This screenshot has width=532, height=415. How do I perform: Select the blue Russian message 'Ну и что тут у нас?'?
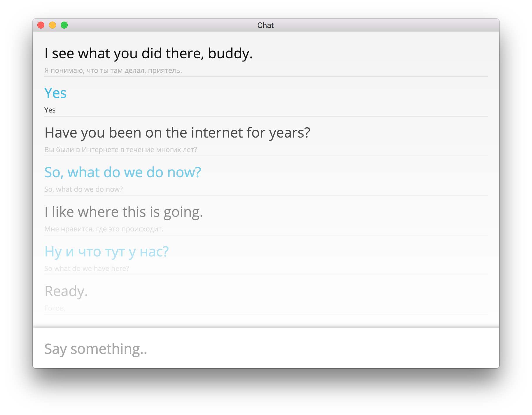click(106, 252)
